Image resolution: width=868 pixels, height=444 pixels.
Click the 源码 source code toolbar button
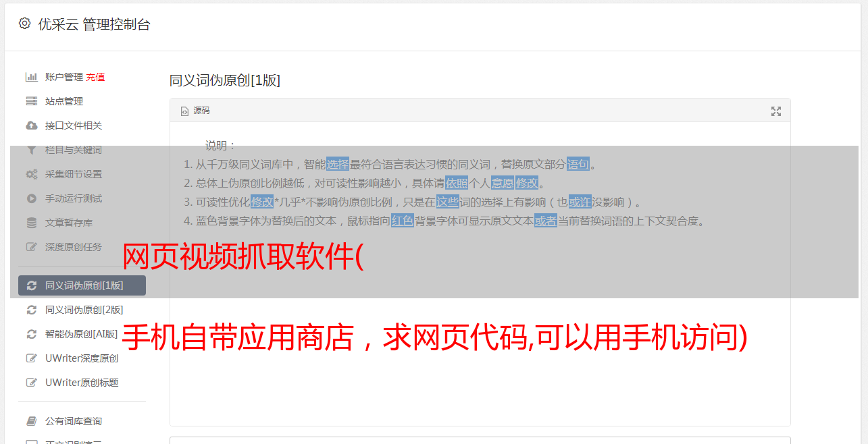[x=195, y=111]
